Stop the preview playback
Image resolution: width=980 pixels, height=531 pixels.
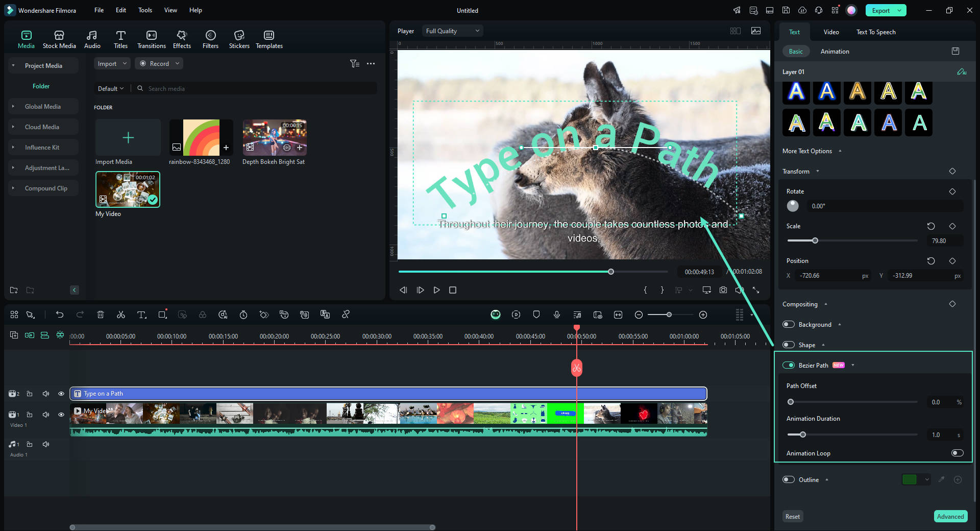453,290
